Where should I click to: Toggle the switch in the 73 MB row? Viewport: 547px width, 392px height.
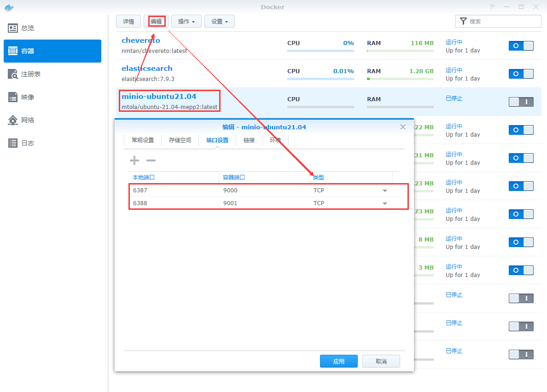tap(521, 214)
